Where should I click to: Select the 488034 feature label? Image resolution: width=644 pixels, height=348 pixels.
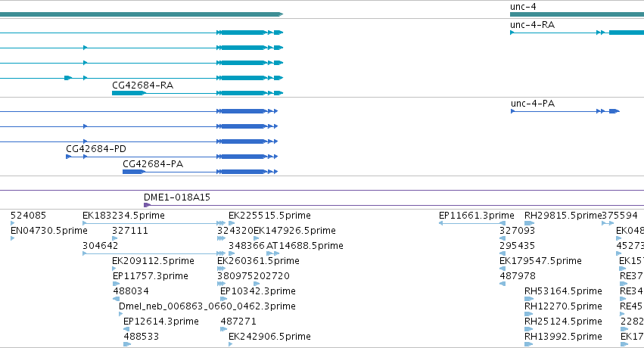click(x=131, y=291)
